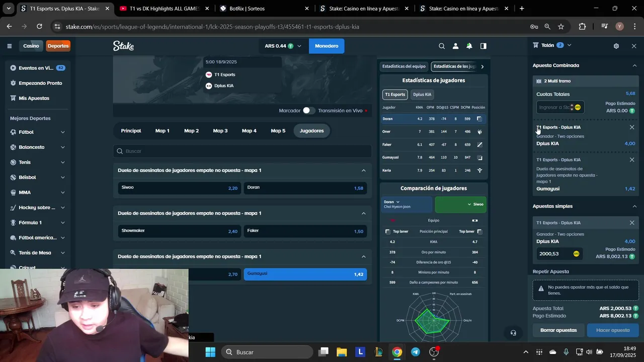Open the hamburger sidebar menu

9,46
